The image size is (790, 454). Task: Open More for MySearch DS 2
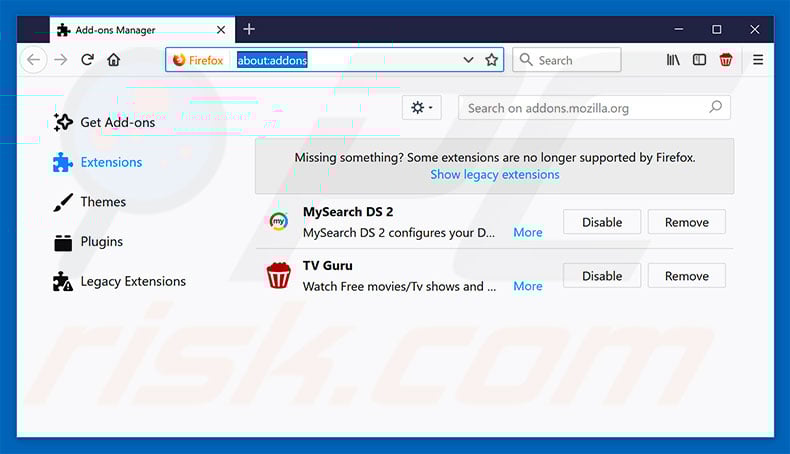(528, 232)
